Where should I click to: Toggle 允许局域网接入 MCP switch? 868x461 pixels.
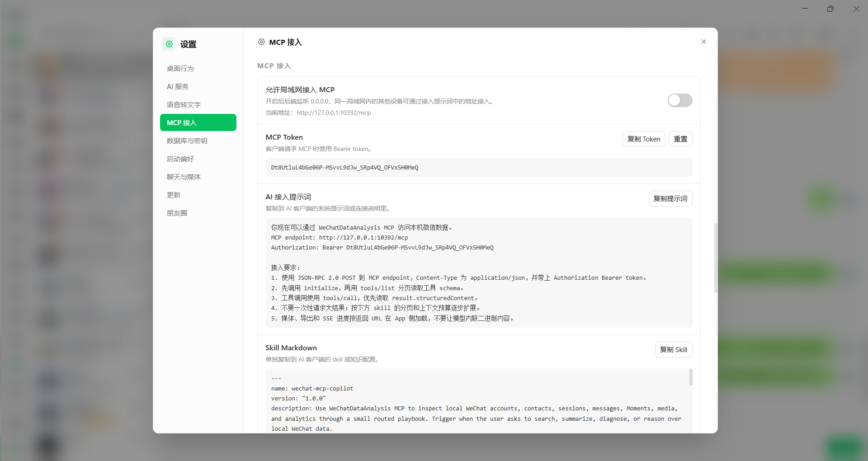[x=680, y=100]
